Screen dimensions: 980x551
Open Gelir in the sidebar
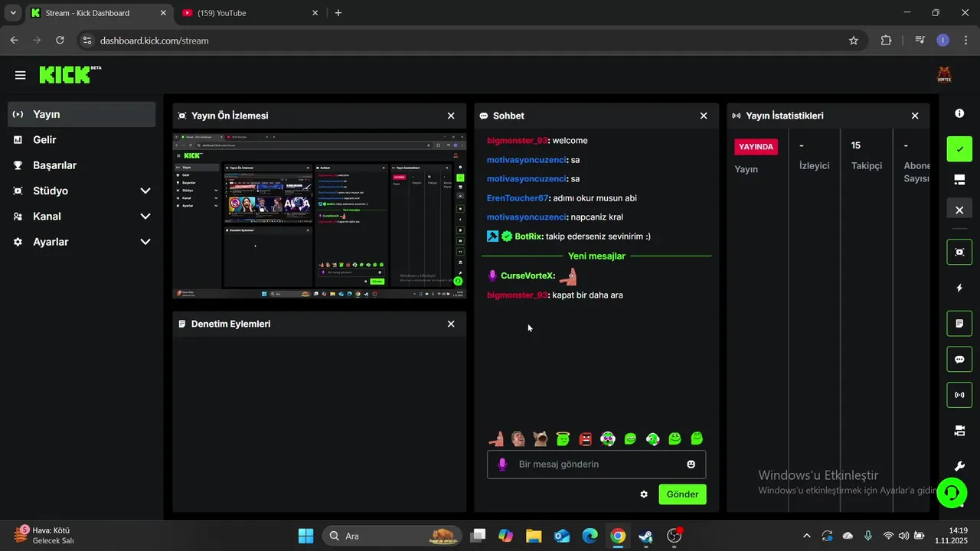[82, 139]
